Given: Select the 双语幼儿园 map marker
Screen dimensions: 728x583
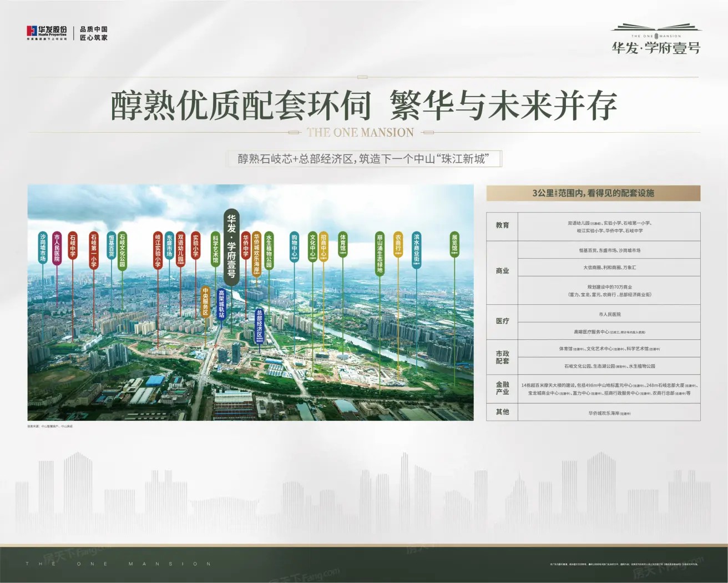Looking at the screenshot, I should 180,249.
